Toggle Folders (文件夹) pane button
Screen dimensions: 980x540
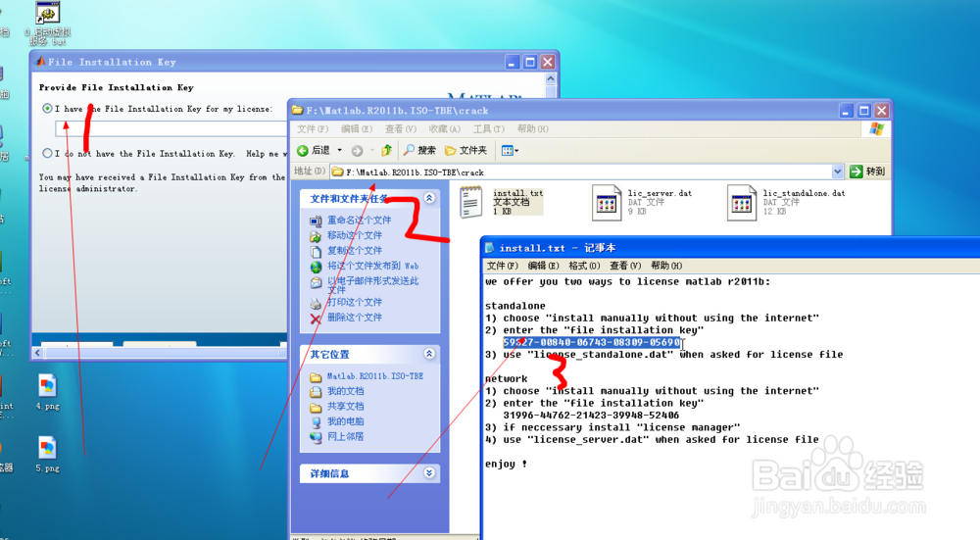coord(465,151)
